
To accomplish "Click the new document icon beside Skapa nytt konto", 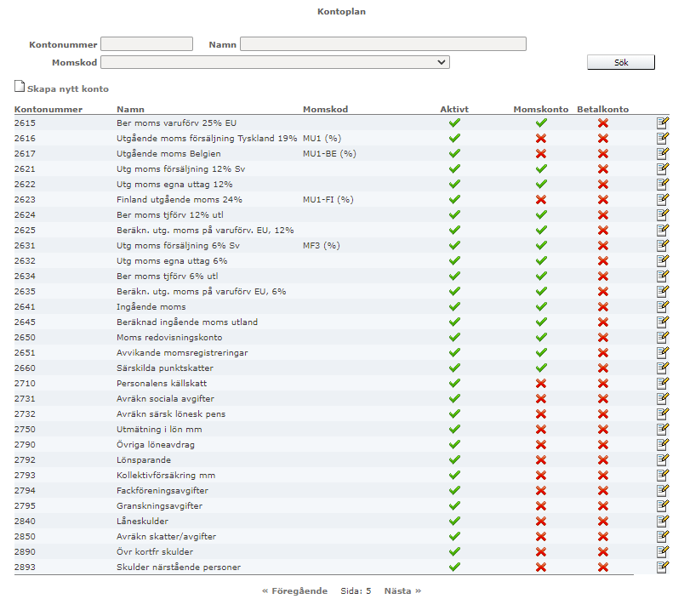I will click(20, 87).
